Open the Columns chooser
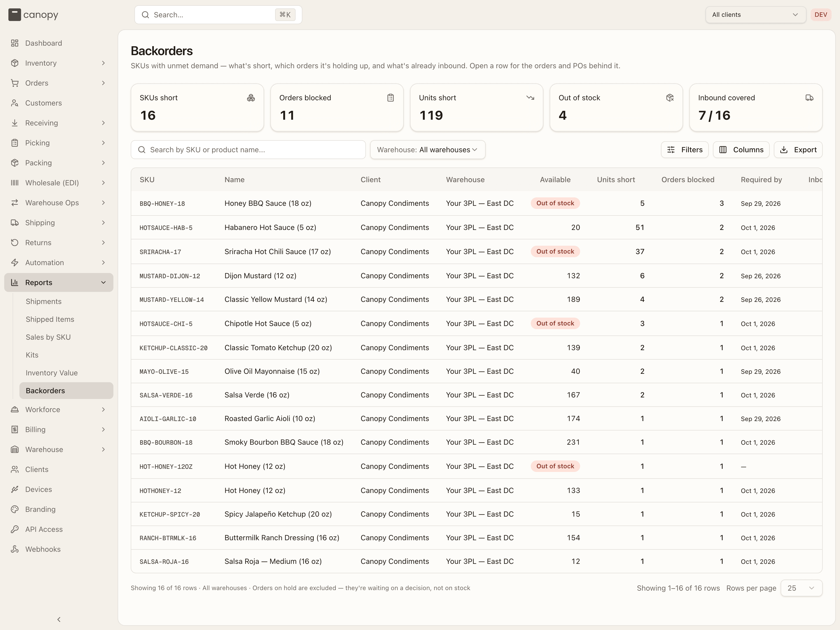 coord(741,150)
